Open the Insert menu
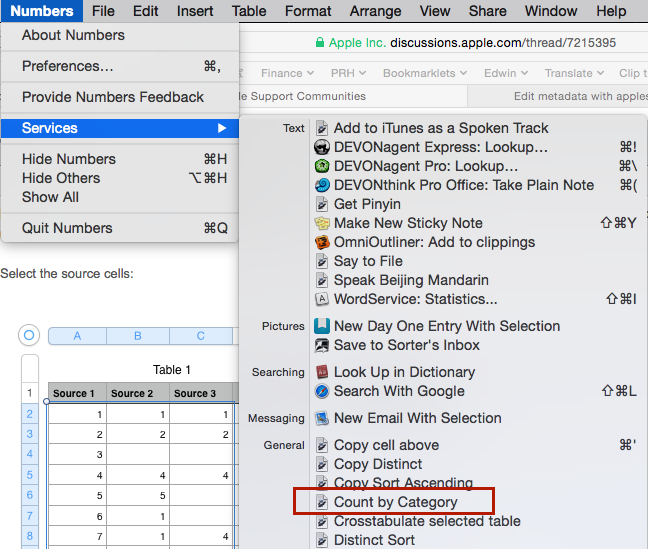This screenshot has width=648, height=549. point(195,11)
